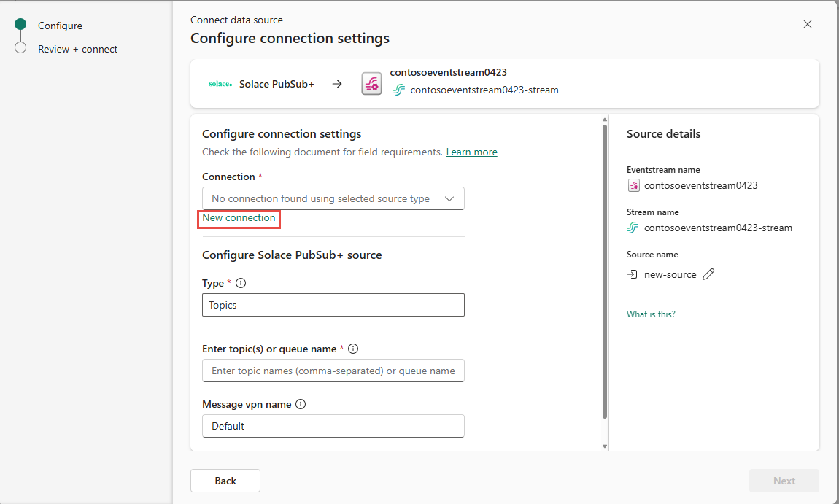This screenshot has width=839, height=504.
Task: Click the info icon next to Type
Action: [x=241, y=283]
